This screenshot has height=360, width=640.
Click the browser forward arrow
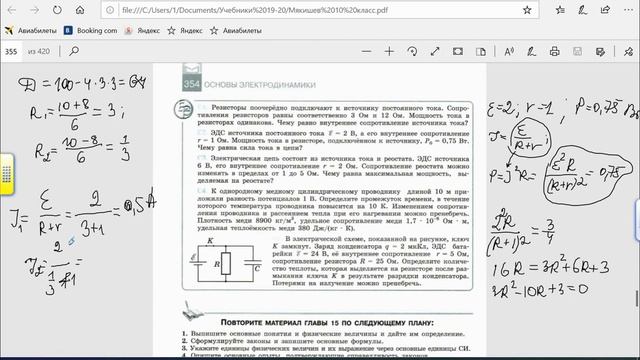click(x=34, y=10)
